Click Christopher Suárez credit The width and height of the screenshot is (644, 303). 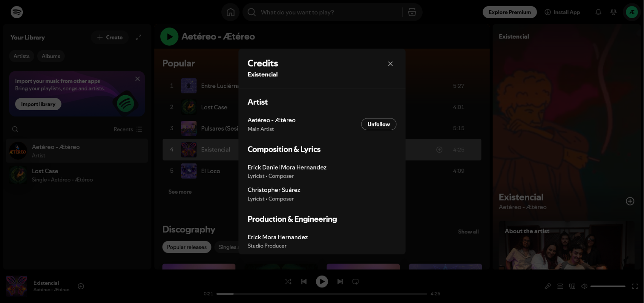coord(274,190)
